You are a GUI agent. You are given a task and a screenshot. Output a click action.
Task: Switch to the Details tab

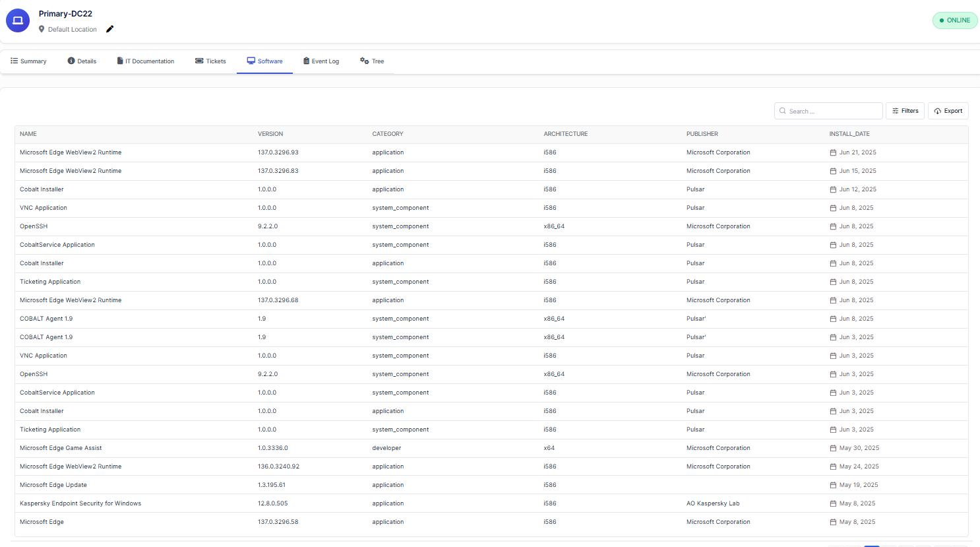[x=82, y=61]
